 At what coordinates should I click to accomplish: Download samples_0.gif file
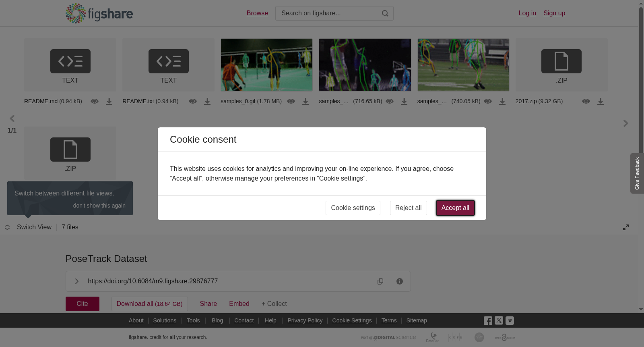coord(305,102)
